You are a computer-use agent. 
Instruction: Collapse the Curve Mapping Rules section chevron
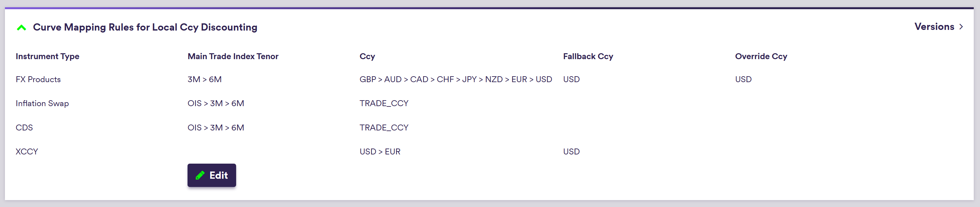point(22,27)
